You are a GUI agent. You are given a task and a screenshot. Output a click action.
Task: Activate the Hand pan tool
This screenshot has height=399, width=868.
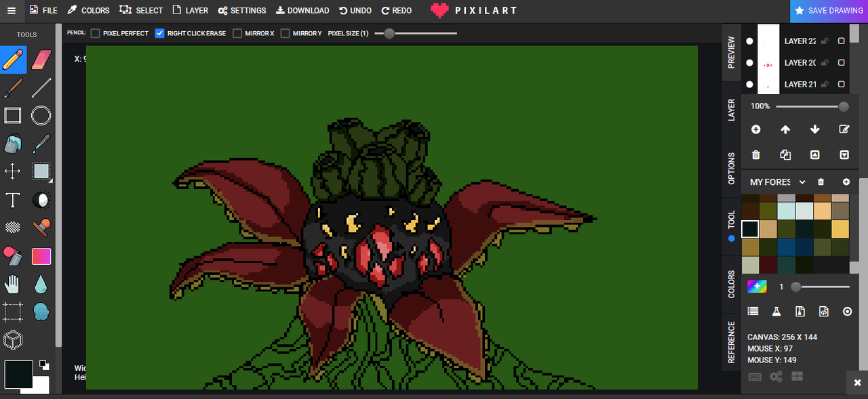pyautogui.click(x=13, y=284)
